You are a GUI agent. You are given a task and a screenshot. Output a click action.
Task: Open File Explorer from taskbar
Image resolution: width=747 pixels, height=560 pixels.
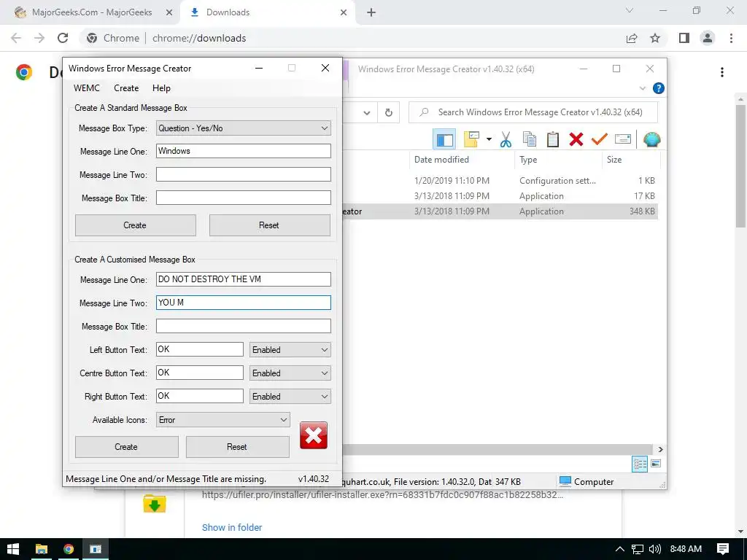(42, 549)
